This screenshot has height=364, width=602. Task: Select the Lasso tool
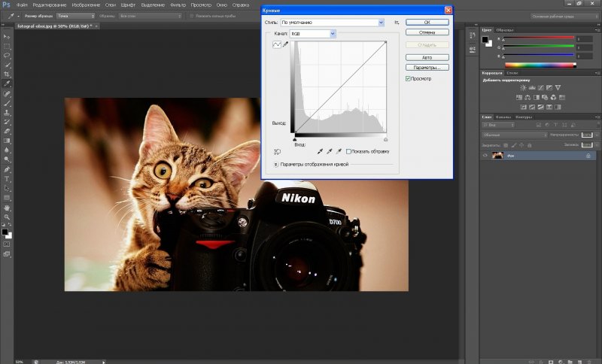(x=7, y=56)
